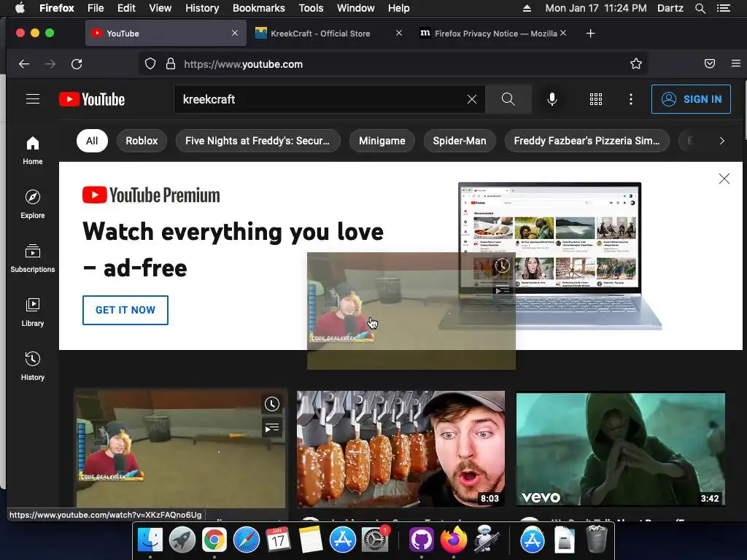Open the MrBeast food video thumbnail
Screen dimensions: 747x560
[400, 449]
